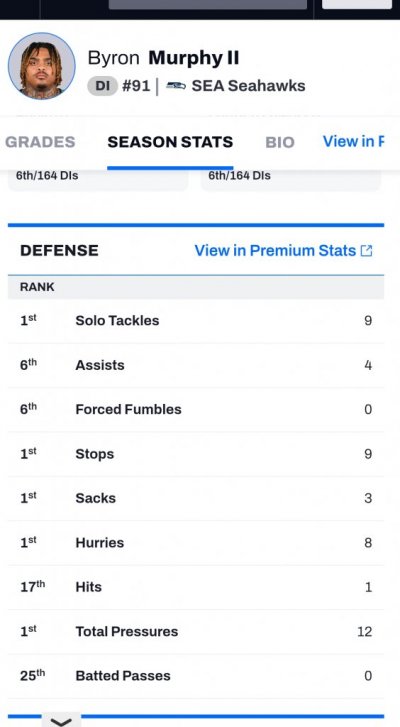Select the SEASON STATS tab

170,142
